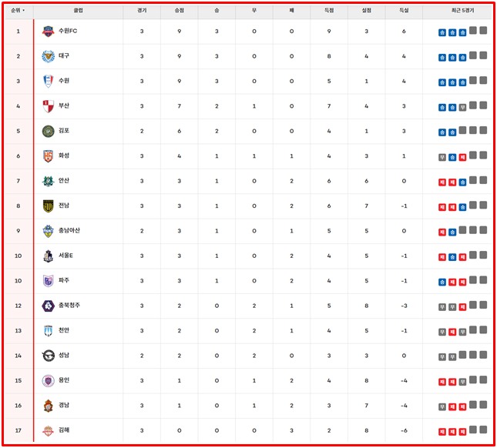Click the 용인 team logo
497x448 pixels.
(48, 380)
